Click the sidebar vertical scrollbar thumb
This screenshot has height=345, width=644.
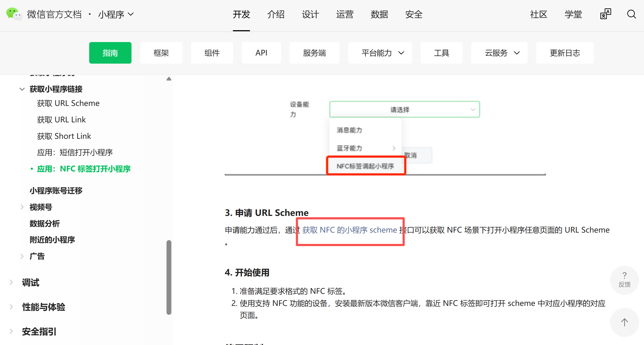click(x=169, y=278)
